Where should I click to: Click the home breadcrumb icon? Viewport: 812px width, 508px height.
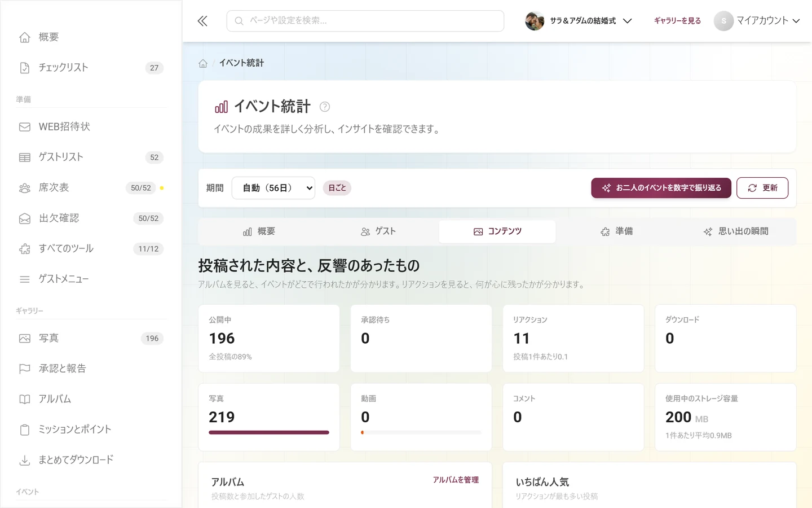[203, 63]
